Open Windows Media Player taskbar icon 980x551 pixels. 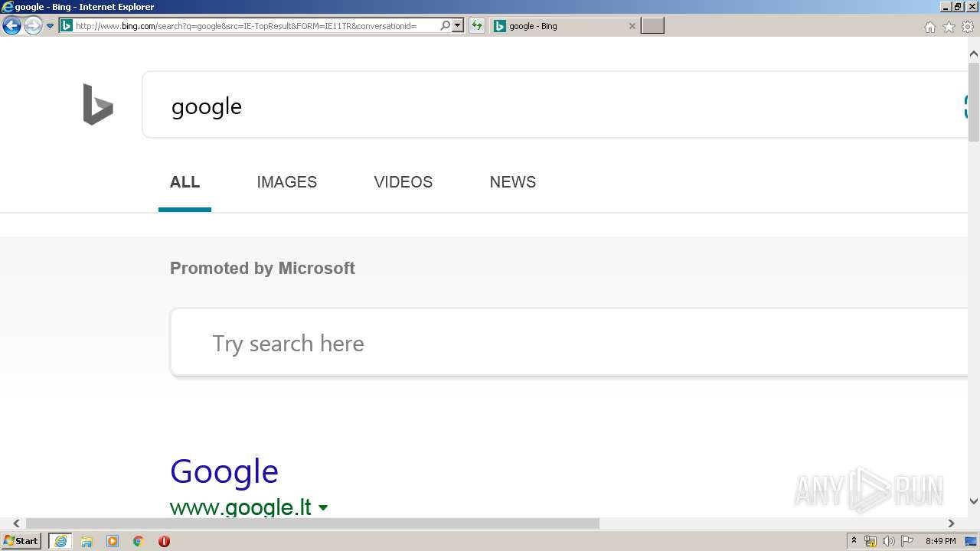(x=113, y=541)
